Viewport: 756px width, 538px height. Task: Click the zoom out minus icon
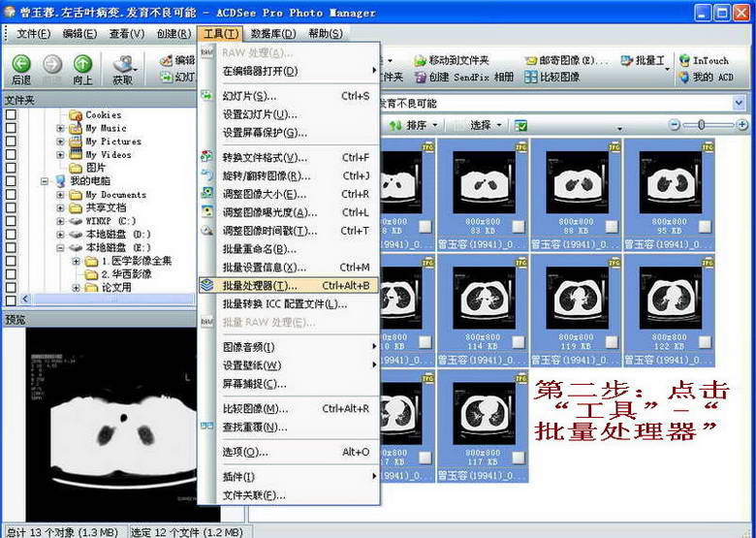coord(675,125)
